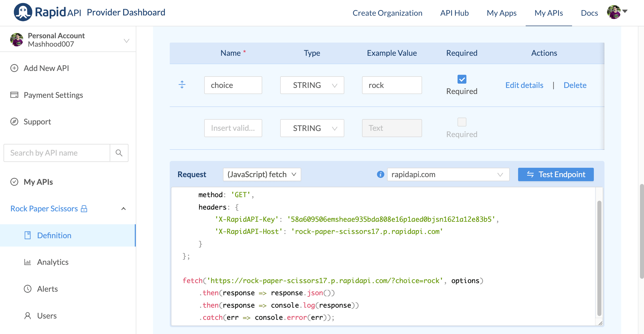This screenshot has width=644, height=334.
Task: Open the (JavaScript) fetch language dropdown
Action: click(x=262, y=174)
